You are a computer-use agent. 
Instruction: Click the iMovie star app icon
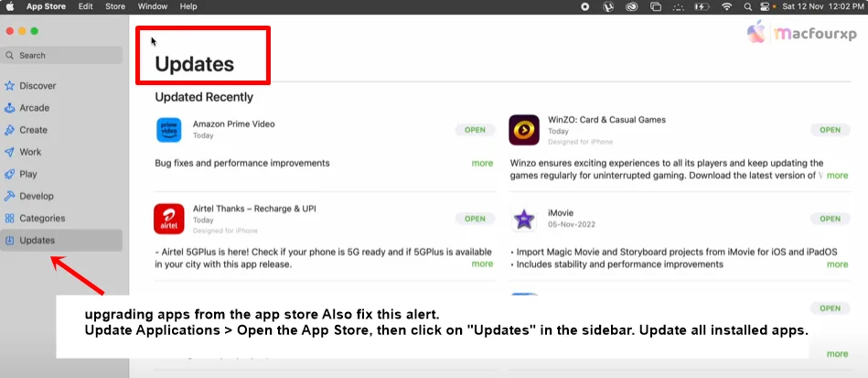(524, 220)
